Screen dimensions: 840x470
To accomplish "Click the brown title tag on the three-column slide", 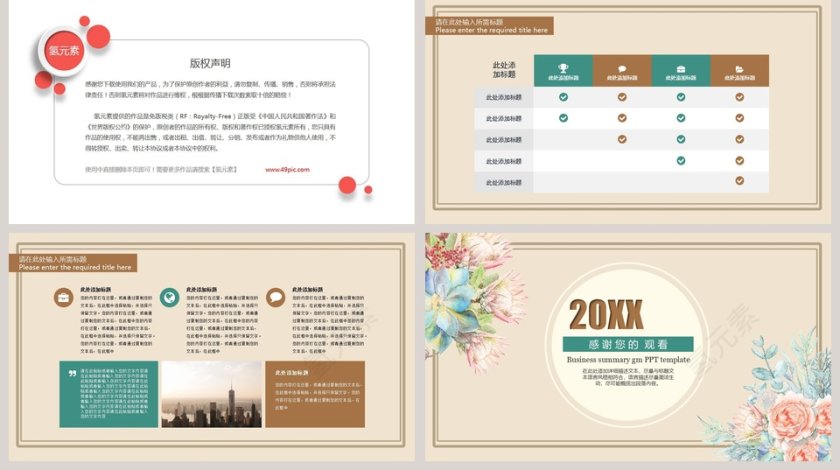I will coord(73,263).
